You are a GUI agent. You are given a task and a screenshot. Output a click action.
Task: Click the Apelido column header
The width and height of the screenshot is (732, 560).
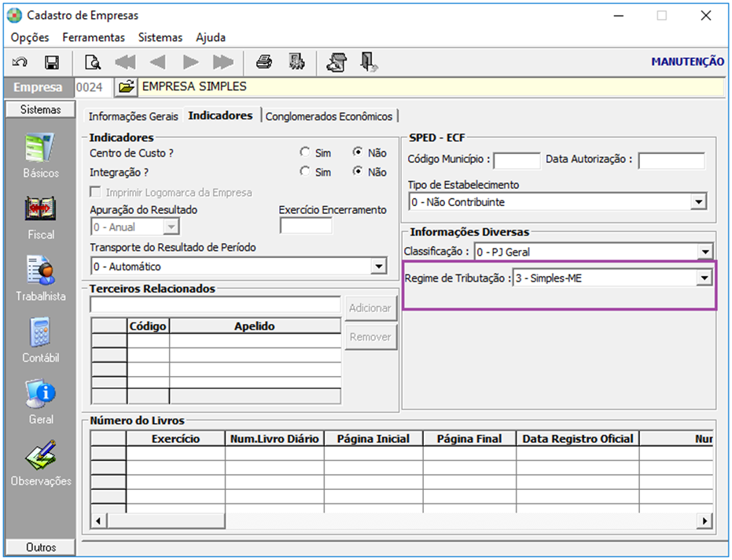pos(255,326)
